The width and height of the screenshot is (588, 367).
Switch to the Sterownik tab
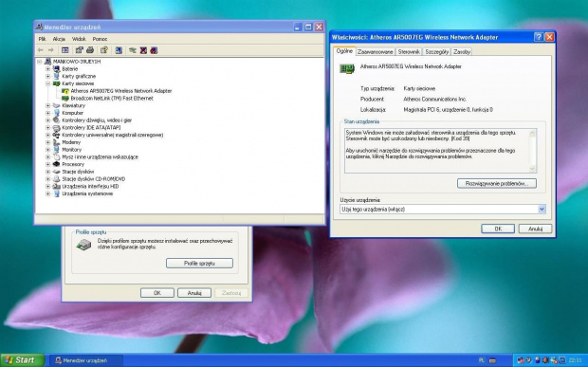point(409,52)
